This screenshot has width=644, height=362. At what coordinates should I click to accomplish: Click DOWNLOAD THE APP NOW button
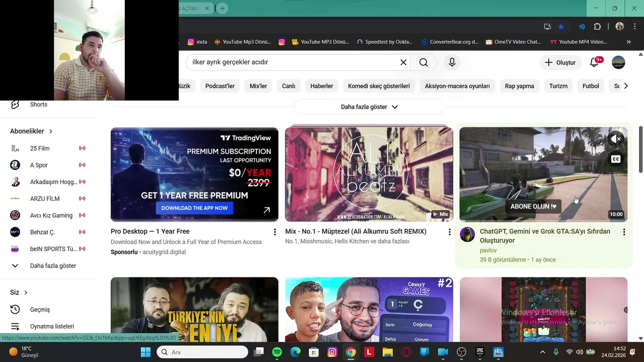194,208
